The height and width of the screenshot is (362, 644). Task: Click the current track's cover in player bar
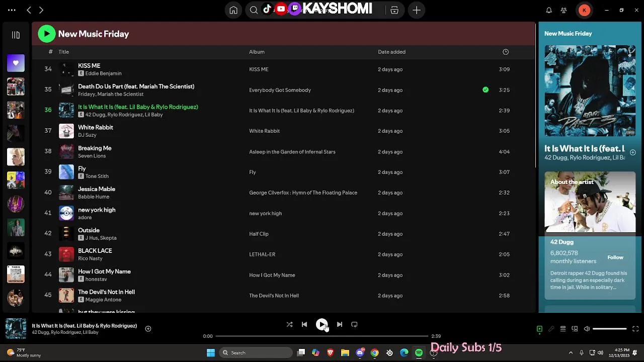(16, 329)
